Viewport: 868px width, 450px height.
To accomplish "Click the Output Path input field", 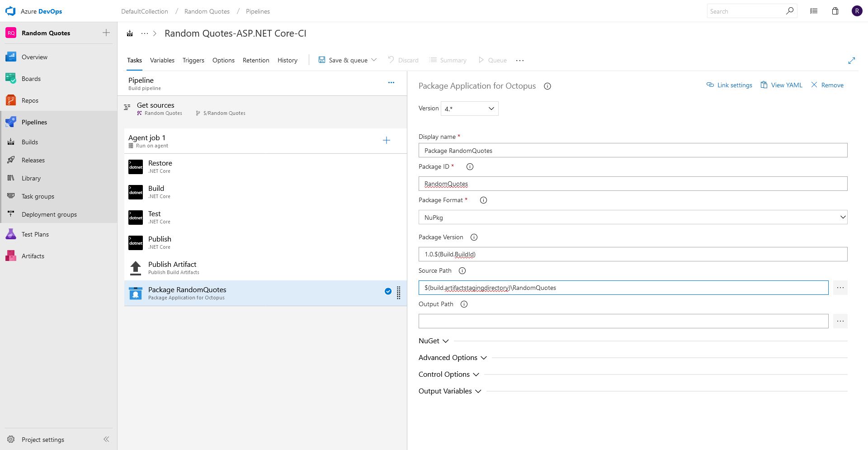I will pos(623,321).
